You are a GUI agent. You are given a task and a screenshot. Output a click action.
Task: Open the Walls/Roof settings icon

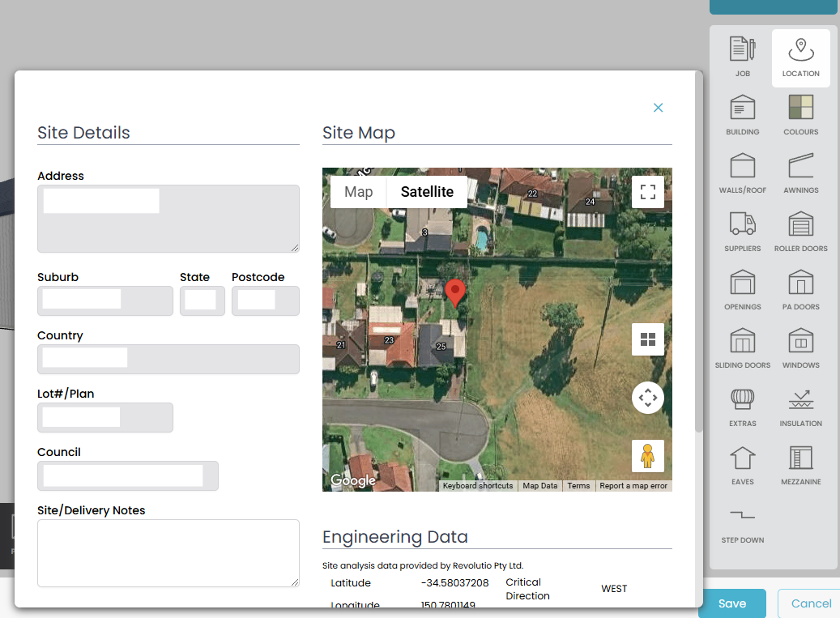[x=742, y=174]
